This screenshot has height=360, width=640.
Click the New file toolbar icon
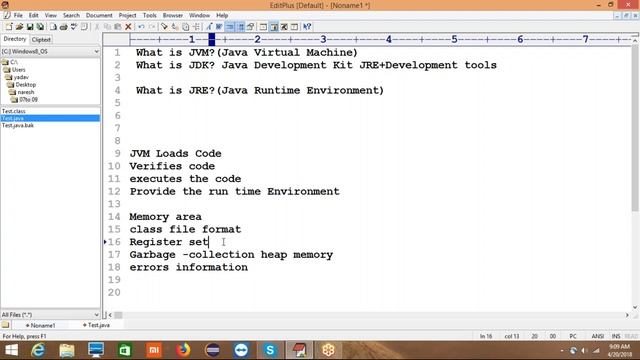point(9,27)
